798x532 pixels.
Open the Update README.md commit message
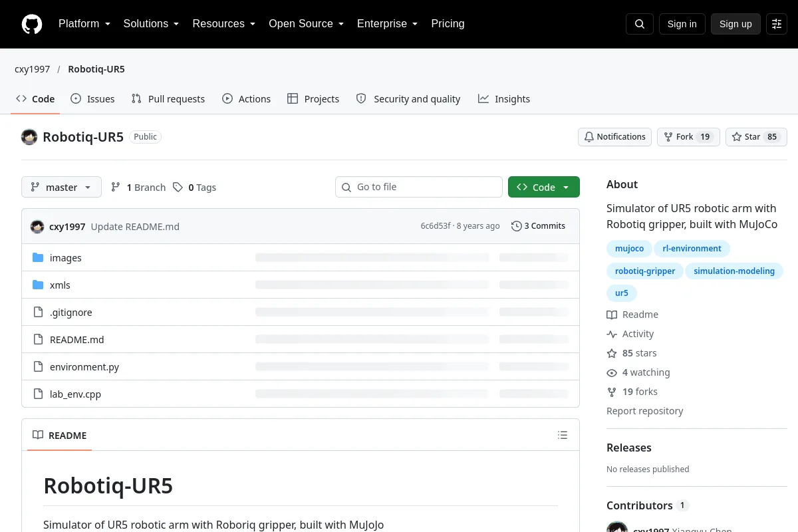pyautogui.click(x=135, y=226)
